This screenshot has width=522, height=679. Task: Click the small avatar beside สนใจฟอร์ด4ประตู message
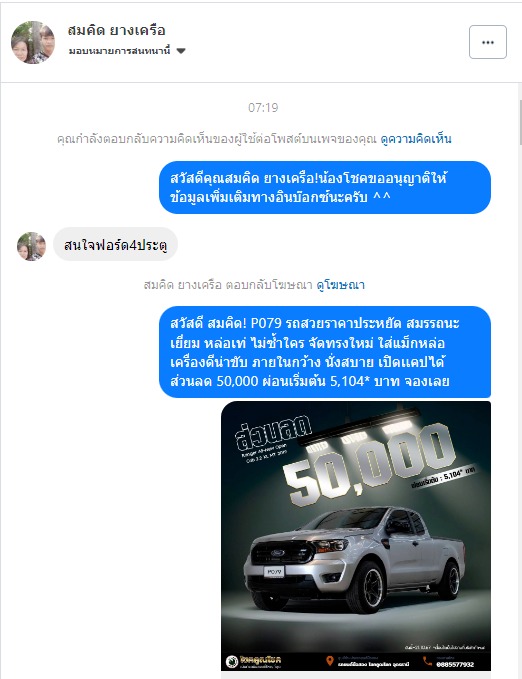[x=32, y=246]
